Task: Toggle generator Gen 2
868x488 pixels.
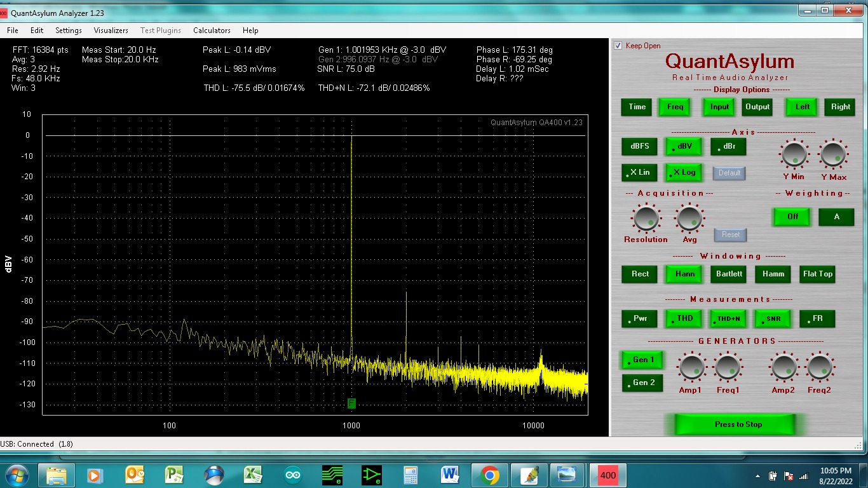Action: pyautogui.click(x=642, y=383)
